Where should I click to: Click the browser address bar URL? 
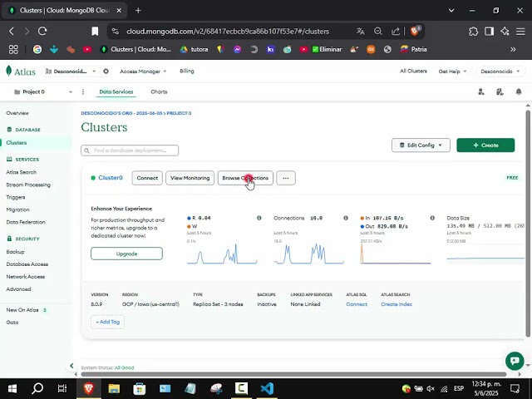[x=228, y=32]
